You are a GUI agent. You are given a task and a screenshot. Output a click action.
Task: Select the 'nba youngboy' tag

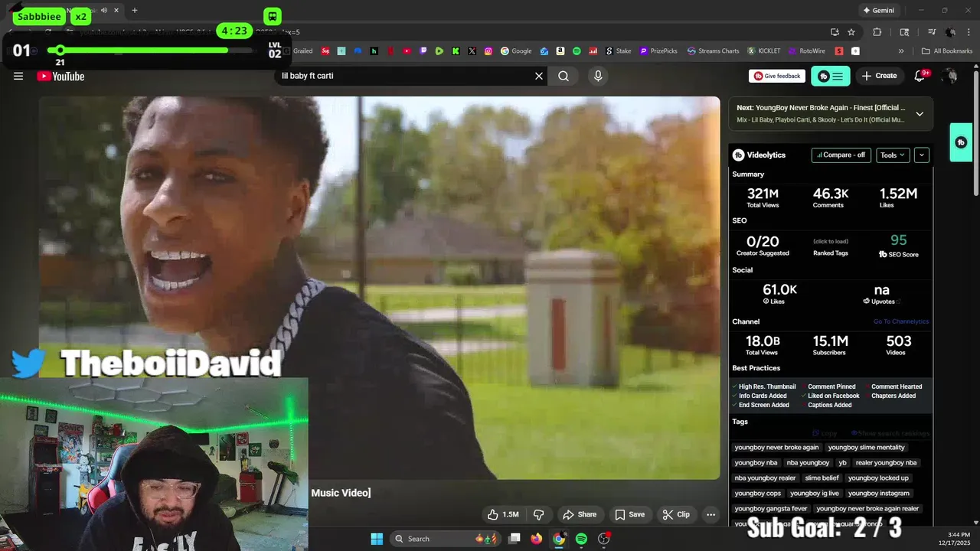(x=808, y=462)
